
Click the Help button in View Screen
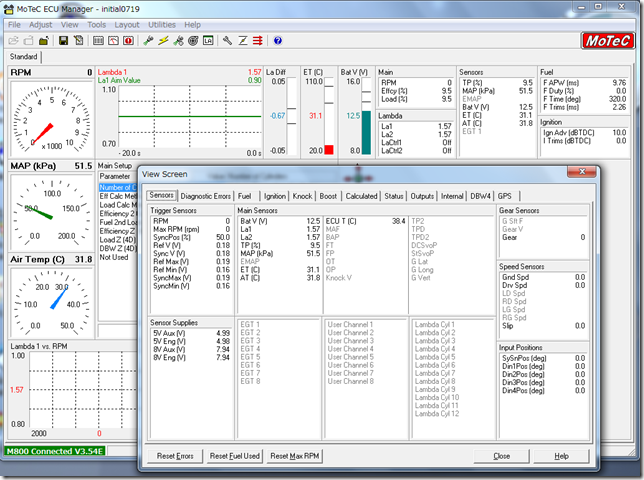tap(561, 456)
